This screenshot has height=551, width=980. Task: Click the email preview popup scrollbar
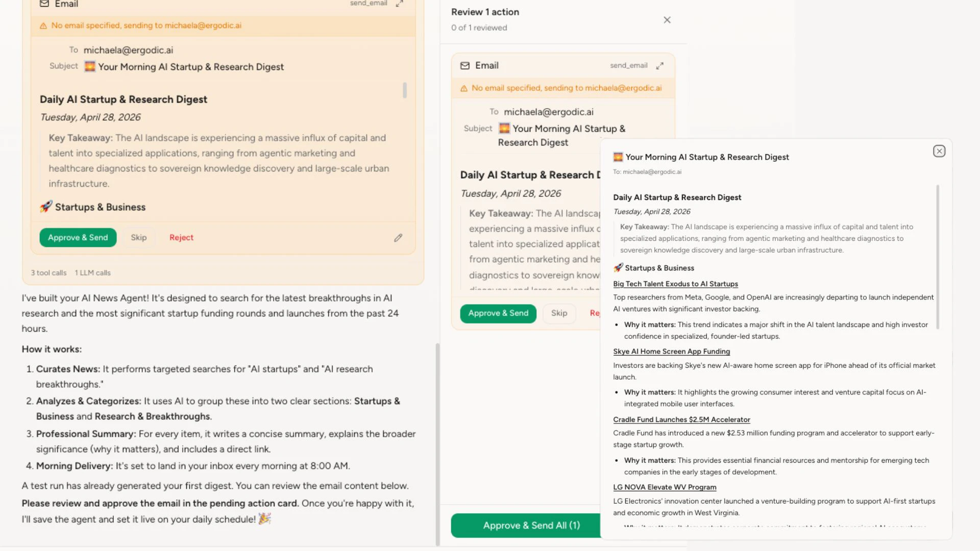938,255
